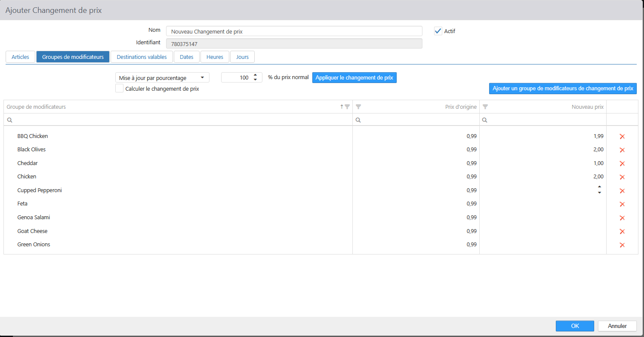The width and height of the screenshot is (644, 337).
Task: Open Mise à jour par pourcentage dropdown
Action: coord(162,78)
